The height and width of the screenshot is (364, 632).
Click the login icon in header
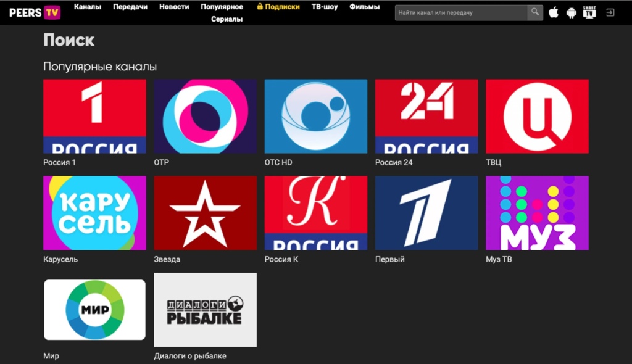tap(610, 12)
